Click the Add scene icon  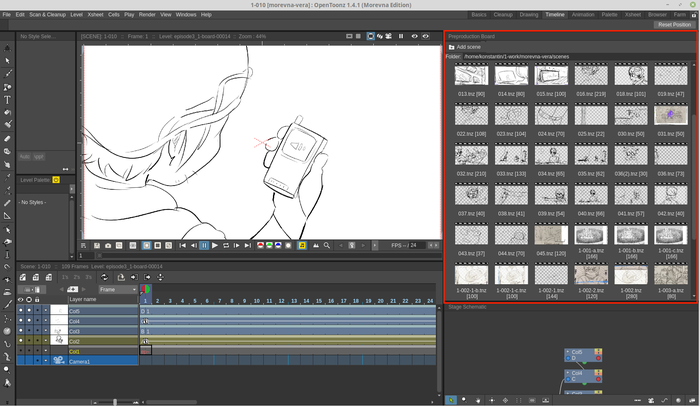click(452, 47)
